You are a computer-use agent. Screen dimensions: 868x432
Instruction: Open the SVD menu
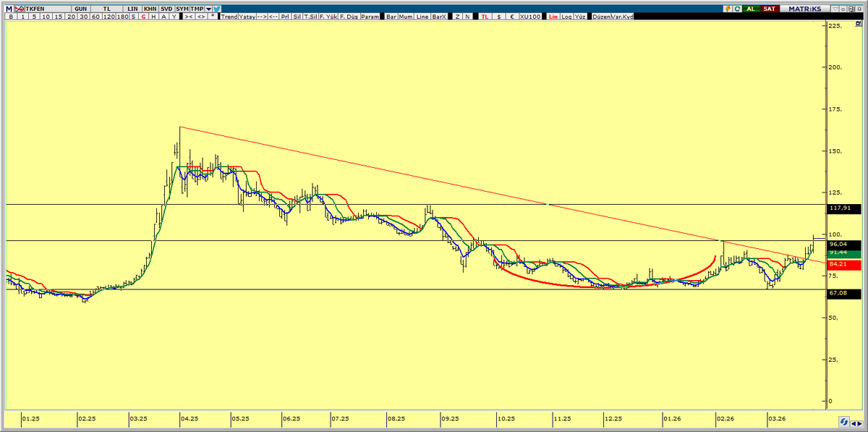pyautogui.click(x=166, y=9)
